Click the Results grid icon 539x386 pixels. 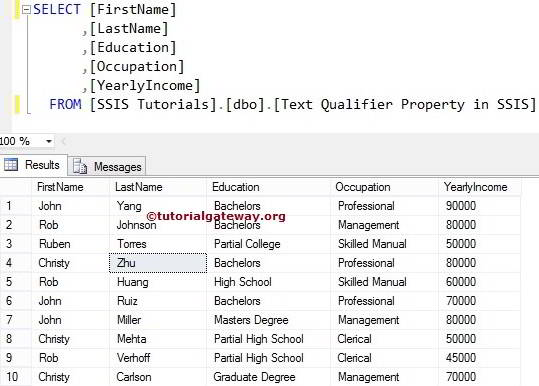coord(11,165)
